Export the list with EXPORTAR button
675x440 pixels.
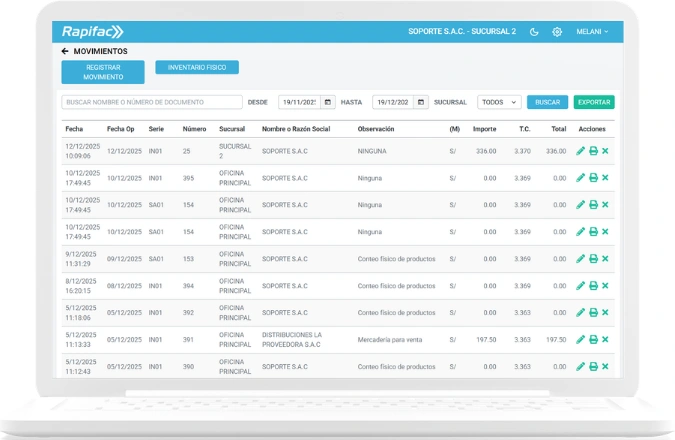(594, 102)
